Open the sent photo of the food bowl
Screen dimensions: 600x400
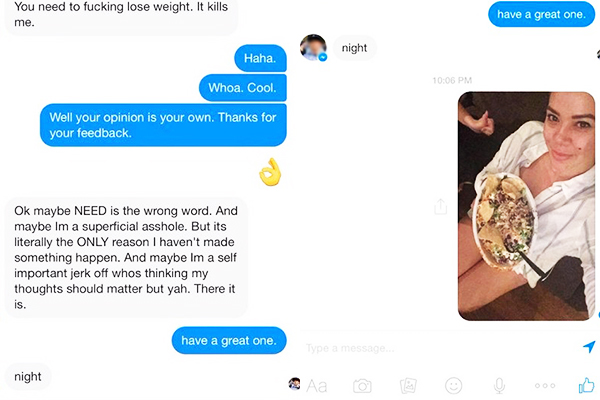(x=526, y=206)
